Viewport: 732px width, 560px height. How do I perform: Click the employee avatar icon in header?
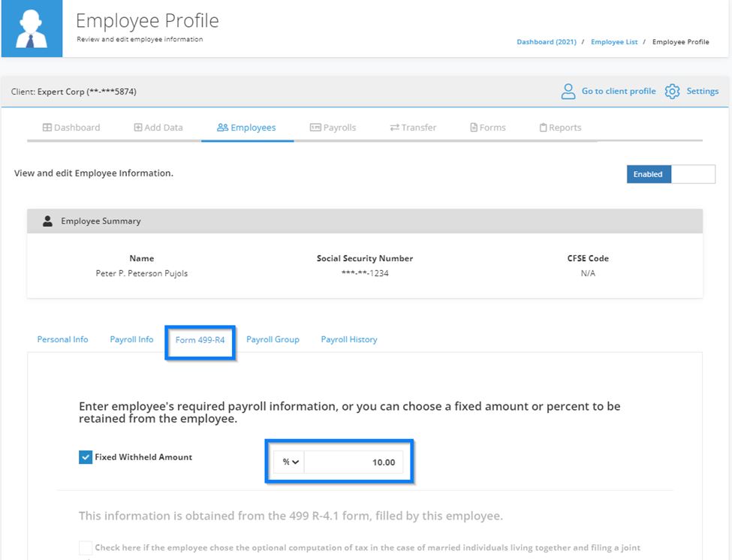pos(32,29)
